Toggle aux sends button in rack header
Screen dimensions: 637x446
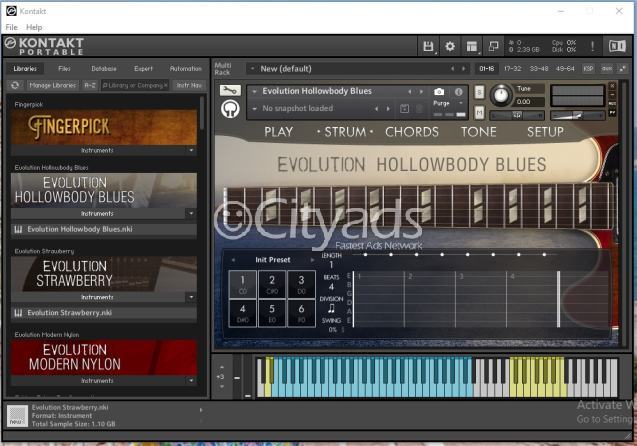click(607, 69)
